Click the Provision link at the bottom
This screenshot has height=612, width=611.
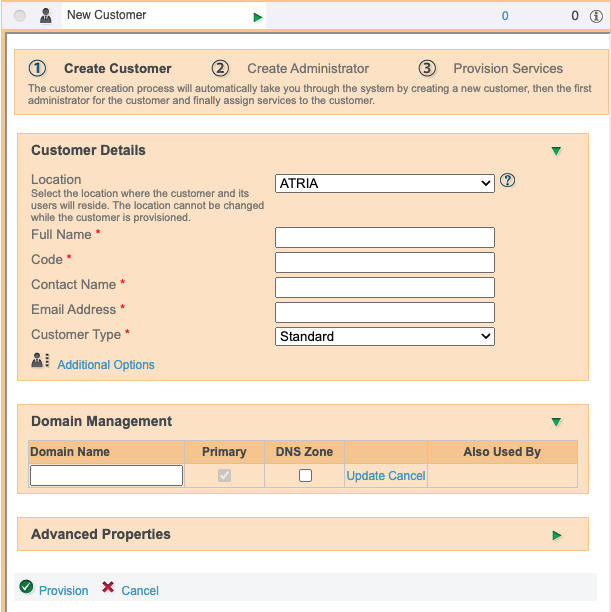pyautogui.click(x=64, y=591)
